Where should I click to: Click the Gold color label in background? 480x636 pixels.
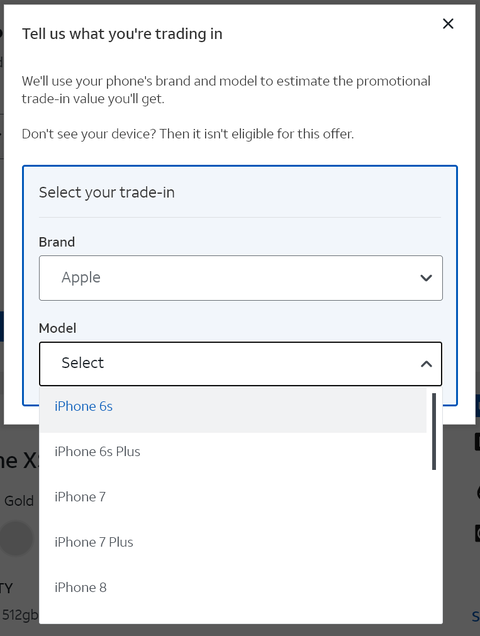[x=19, y=501]
